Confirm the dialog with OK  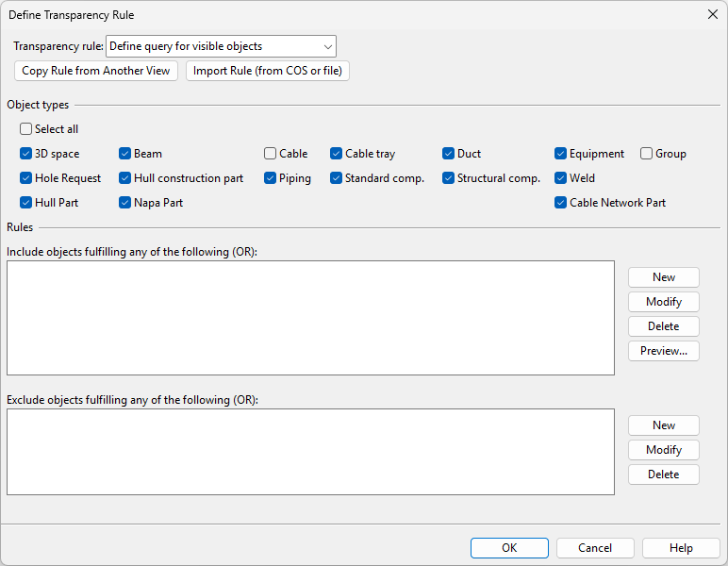pos(509,548)
